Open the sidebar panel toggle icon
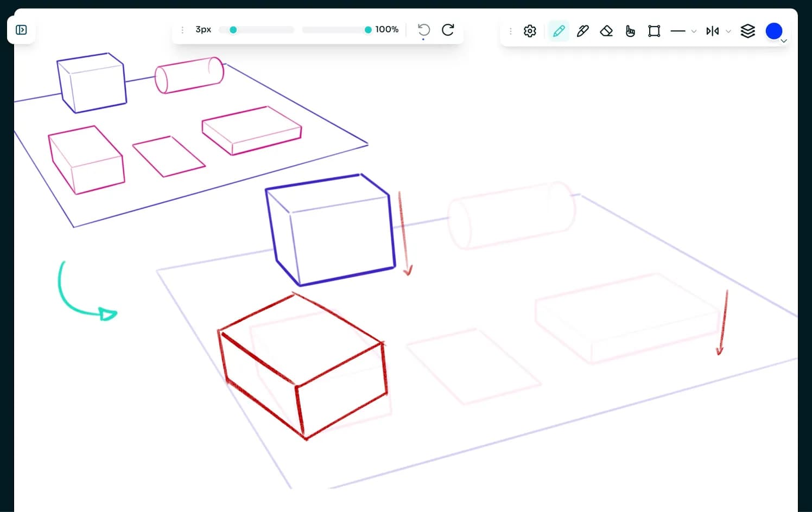The image size is (812, 512). 21,30
